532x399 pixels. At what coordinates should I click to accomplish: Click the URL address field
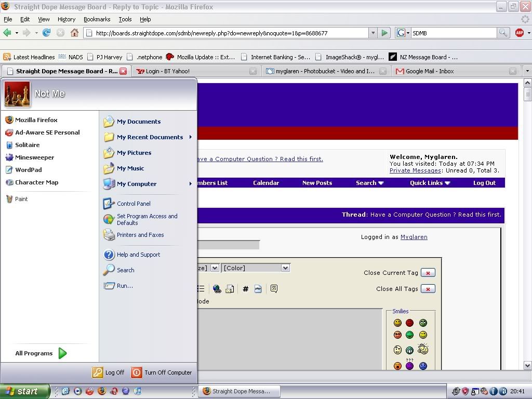click(x=225, y=33)
